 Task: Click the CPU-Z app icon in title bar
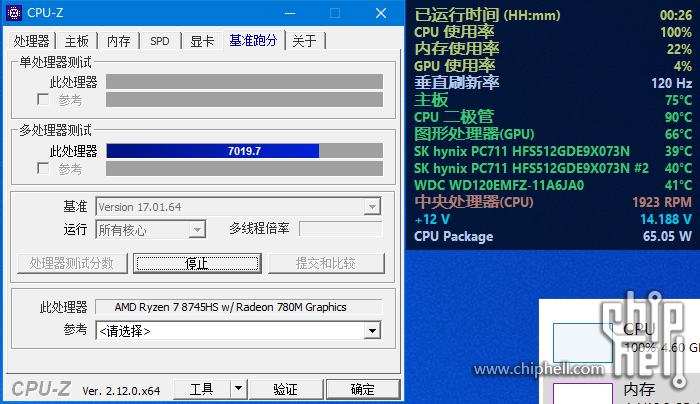tap(14, 13)
